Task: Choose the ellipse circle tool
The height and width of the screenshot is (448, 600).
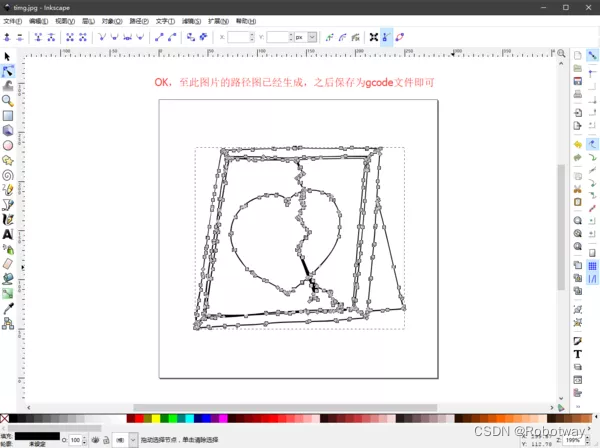Action: tap(8, 145)
